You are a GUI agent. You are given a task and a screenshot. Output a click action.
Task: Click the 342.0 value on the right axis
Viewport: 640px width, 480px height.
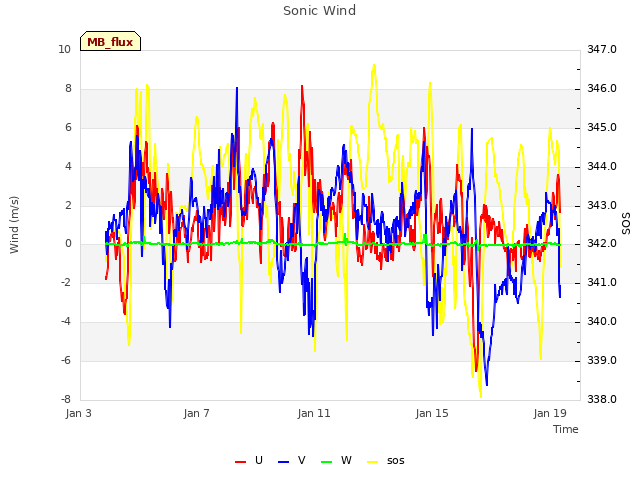(602, 244)
